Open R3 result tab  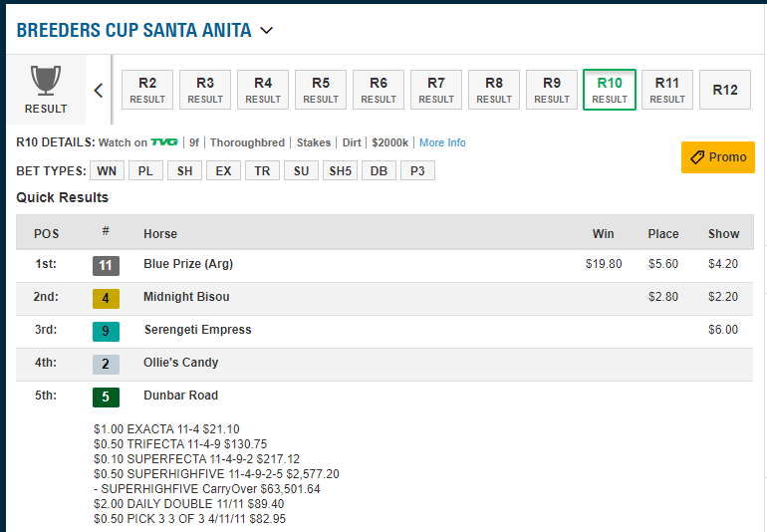[205, 90]
